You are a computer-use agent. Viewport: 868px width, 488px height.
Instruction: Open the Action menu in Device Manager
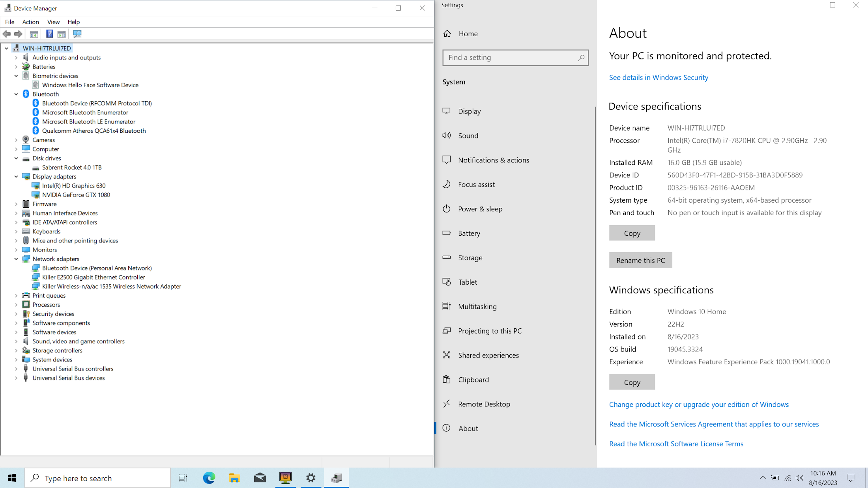[x=31, y=22]
